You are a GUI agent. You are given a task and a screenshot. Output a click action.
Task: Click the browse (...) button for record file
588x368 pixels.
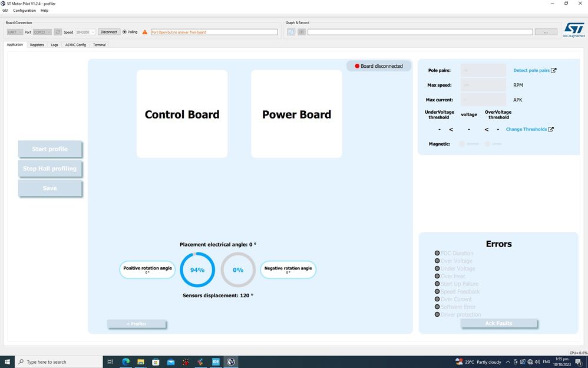546,32
